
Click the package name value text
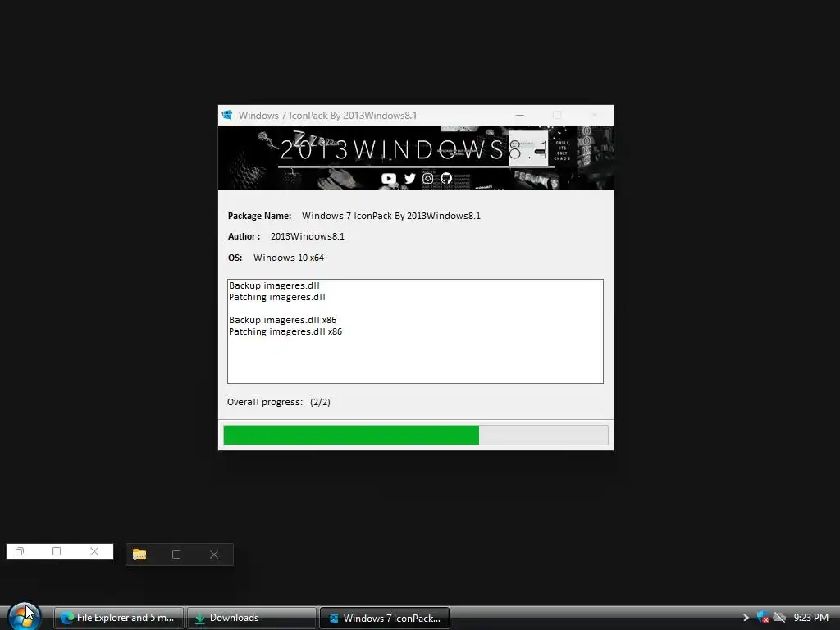[391, 216]
